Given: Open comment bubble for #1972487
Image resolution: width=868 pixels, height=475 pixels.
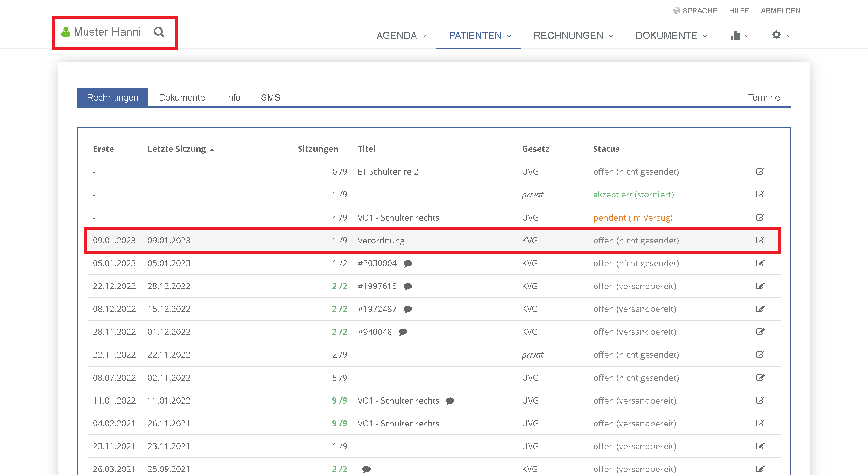Looking at the screenshot, I should (408, 309).
